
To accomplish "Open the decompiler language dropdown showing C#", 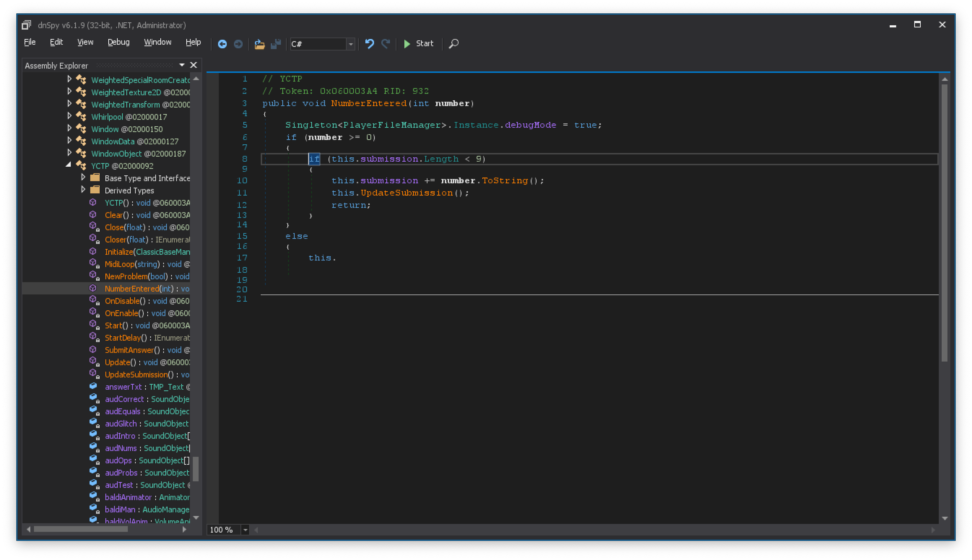I will tap(351, 44).
